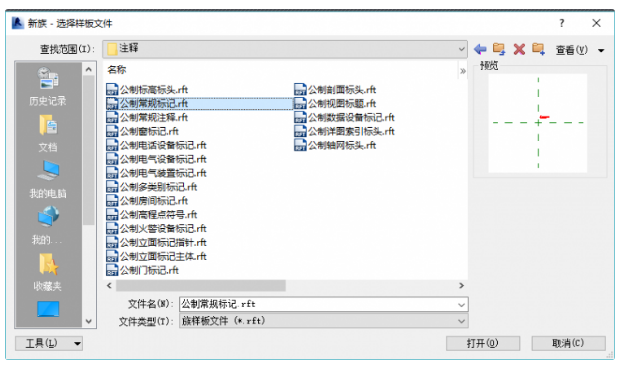Image resolution: width=625 pixels, height=374 pixels.
Task: Expand the 文件名 combo box arrow
Action: [x=462, y=305]
